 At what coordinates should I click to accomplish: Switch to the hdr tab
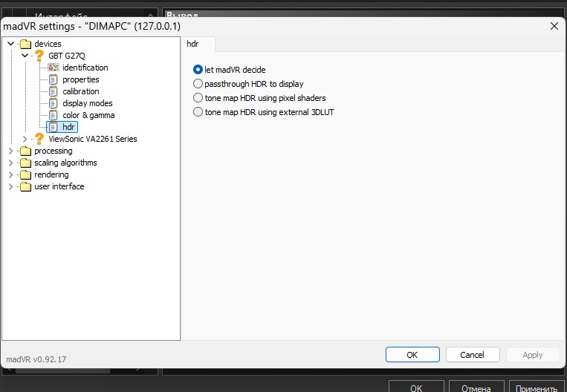(x=198, y=44)
